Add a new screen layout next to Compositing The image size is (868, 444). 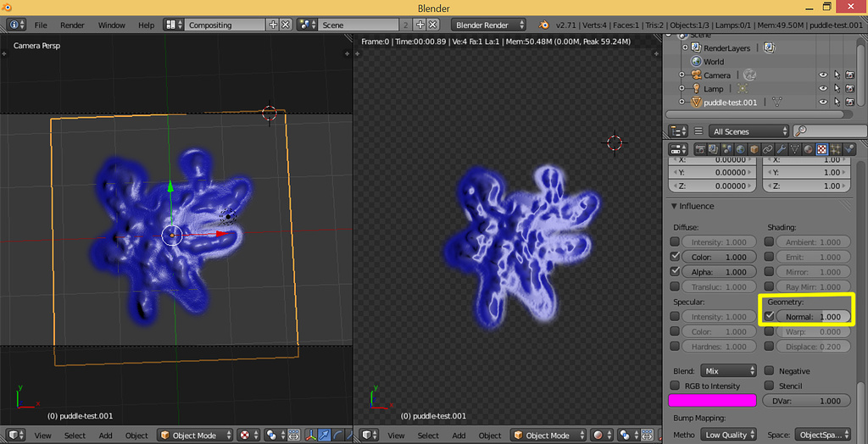272,25
